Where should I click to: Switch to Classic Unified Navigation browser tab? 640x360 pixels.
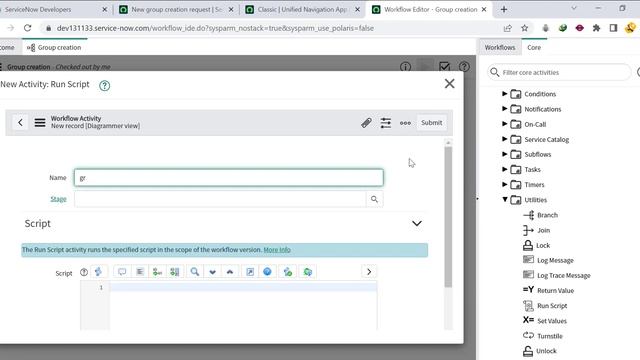302,9
